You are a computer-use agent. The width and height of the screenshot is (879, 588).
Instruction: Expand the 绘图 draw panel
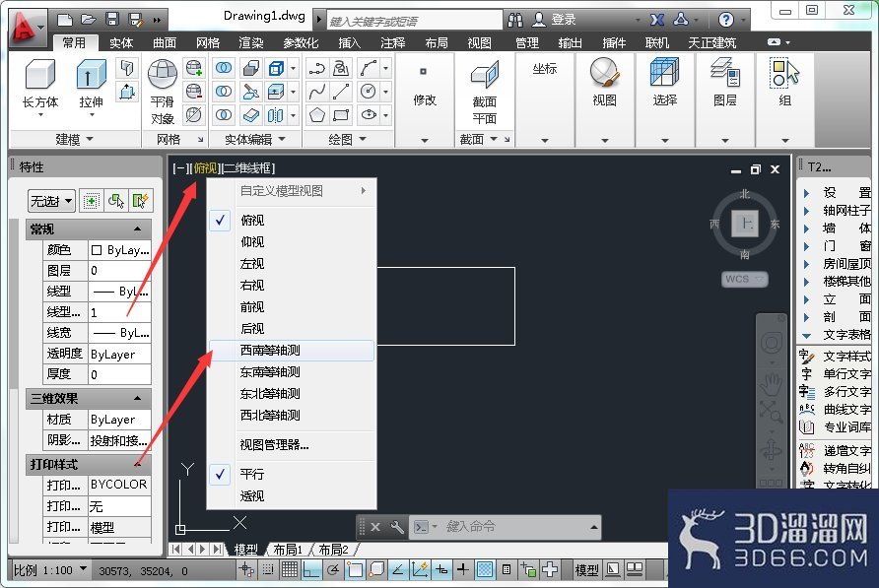tap(348, 139)
